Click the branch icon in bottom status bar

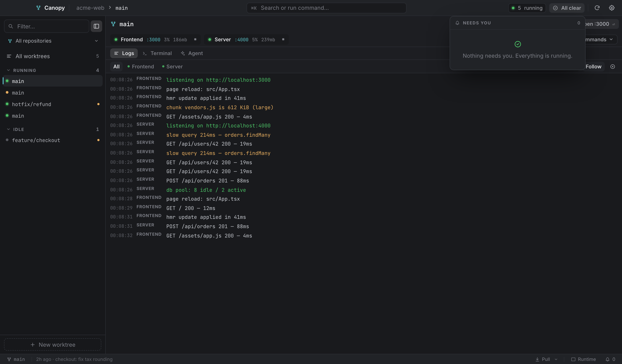(x=9, y=359)
